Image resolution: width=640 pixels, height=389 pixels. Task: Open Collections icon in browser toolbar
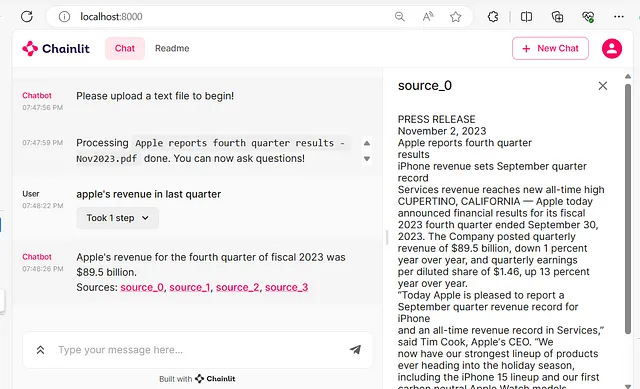click(x=557, y=17)
